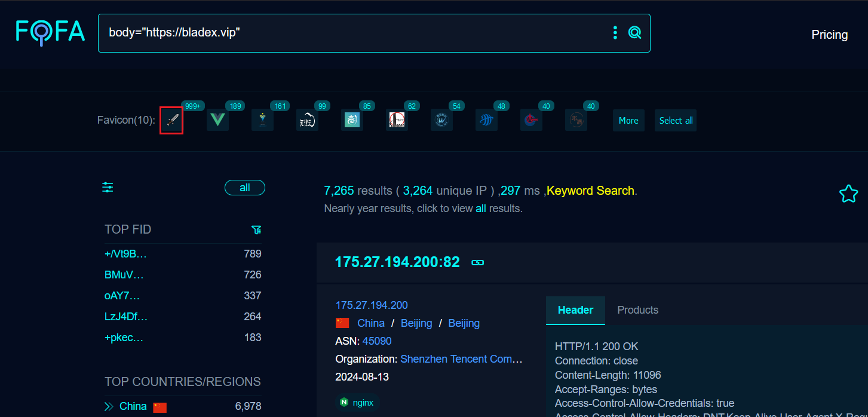Click the TOP FID filter funnel icon

(x=256, y=229)
